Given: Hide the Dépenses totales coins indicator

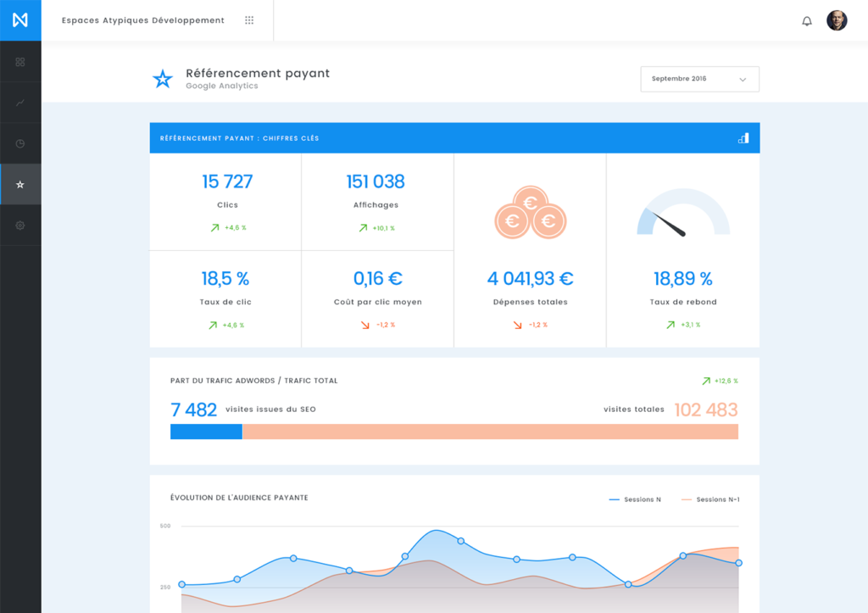Looking at the screenshot, I should [x=530, y=212].
